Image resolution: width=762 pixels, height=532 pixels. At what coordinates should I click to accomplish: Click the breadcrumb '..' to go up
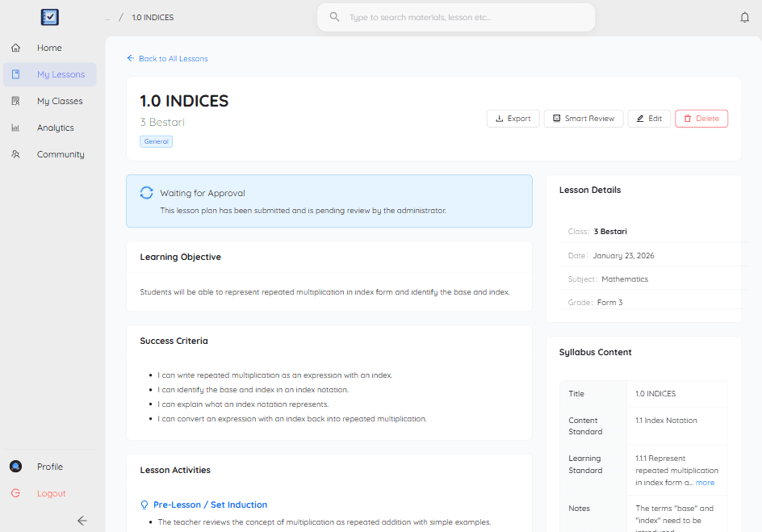pyautogui.click(x=107, y=17)
